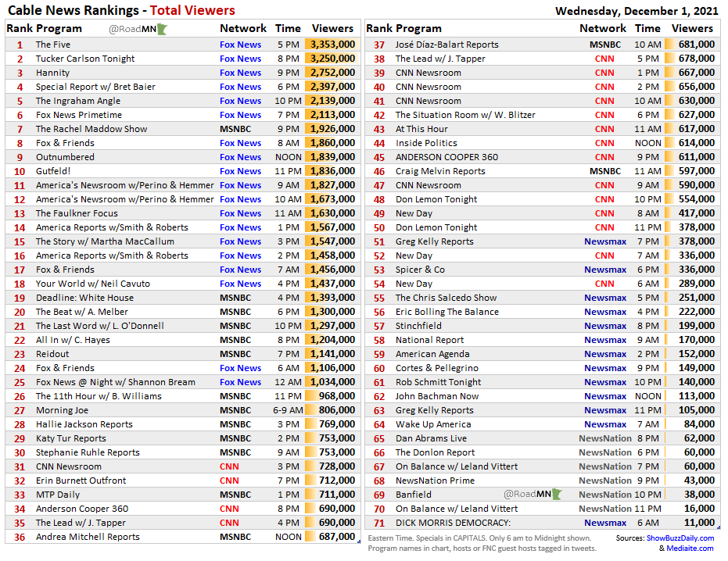Open the Mediaite.com source link
Viewport: 728px width, 561px height.
coord(690,548)
